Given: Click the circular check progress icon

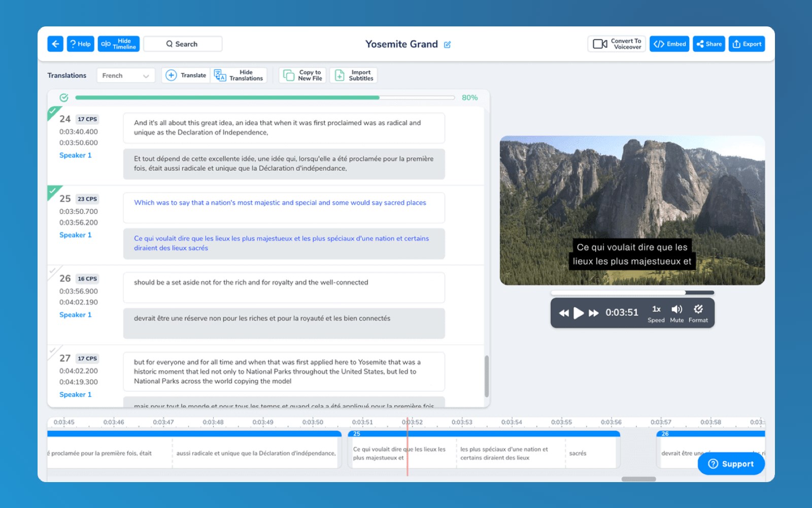Looking at the screenshot, I should click(x=64, y=98).
